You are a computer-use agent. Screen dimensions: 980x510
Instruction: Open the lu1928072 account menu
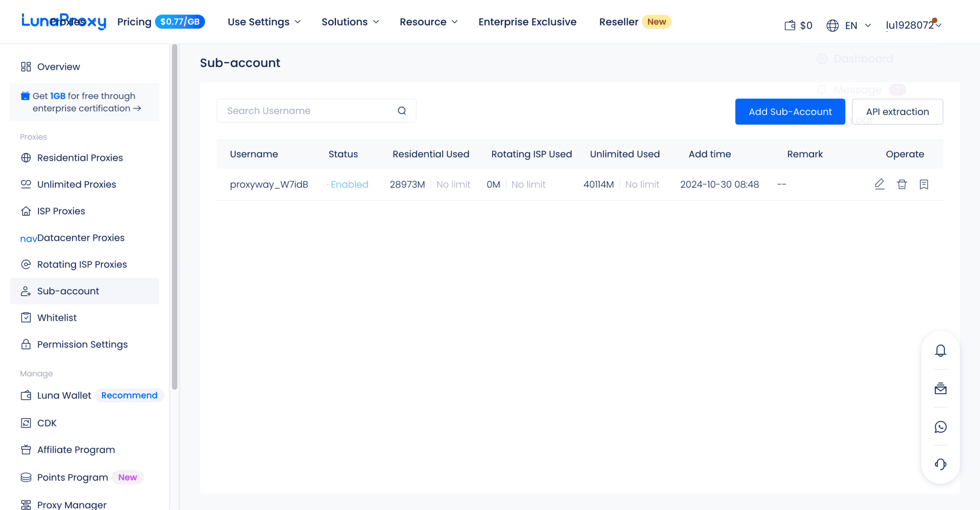tap(912, 25)
